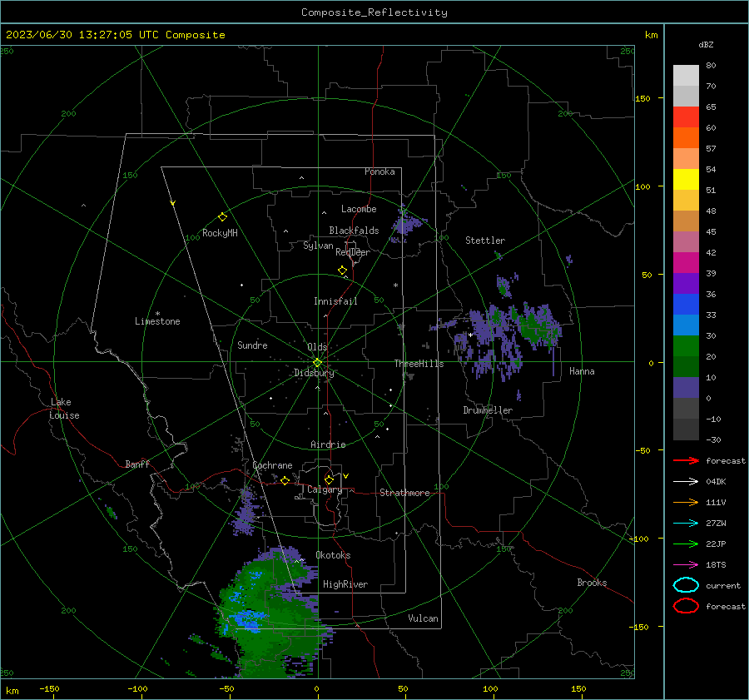Click the white 04DK arrow icon

(686, 481)
